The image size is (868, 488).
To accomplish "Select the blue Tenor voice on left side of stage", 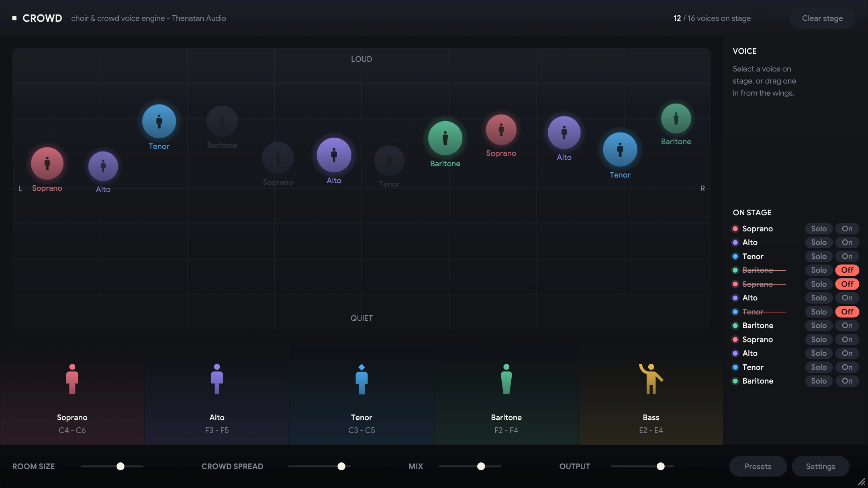I will tap(159, 121).
